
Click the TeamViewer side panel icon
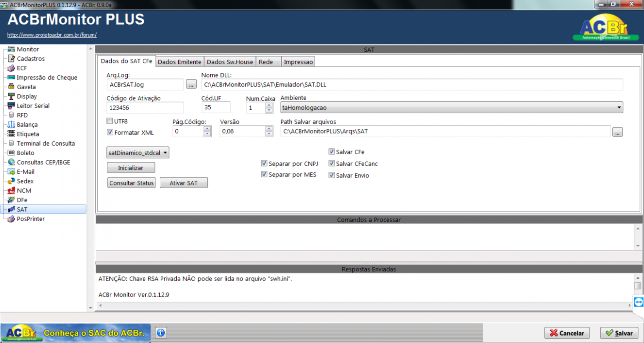click(x=639, y=302)
